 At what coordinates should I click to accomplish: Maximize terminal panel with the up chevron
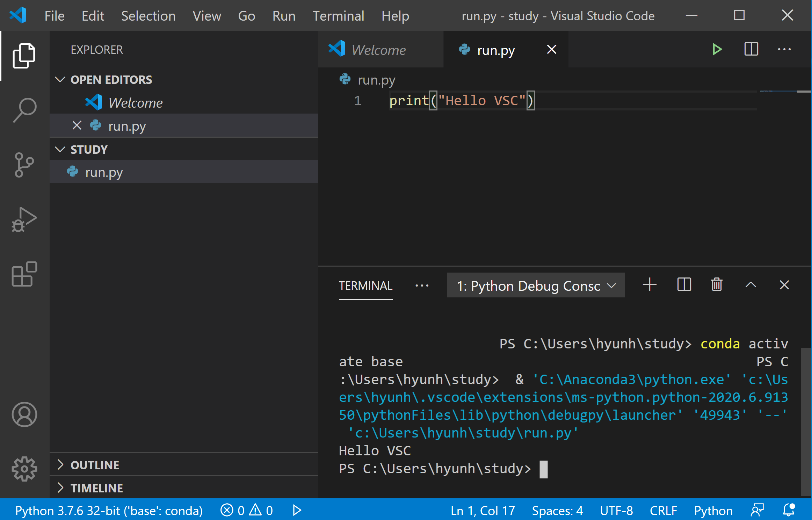[751, 285]
